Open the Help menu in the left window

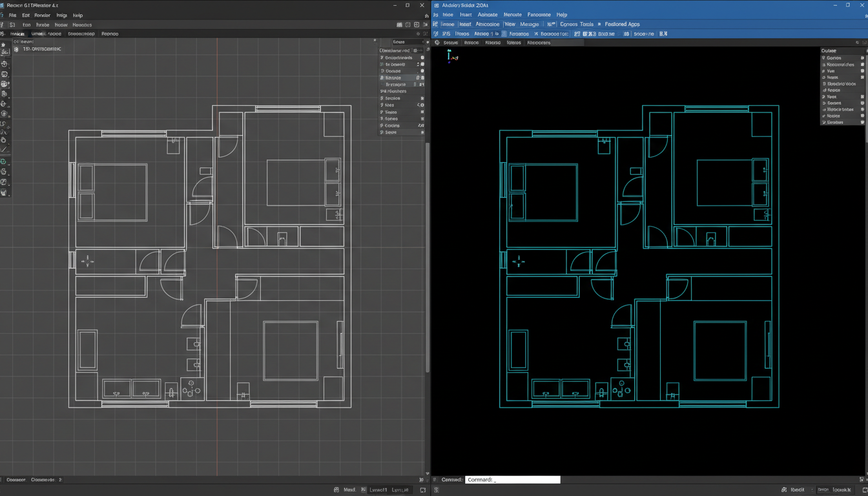(x=77, y=15)
